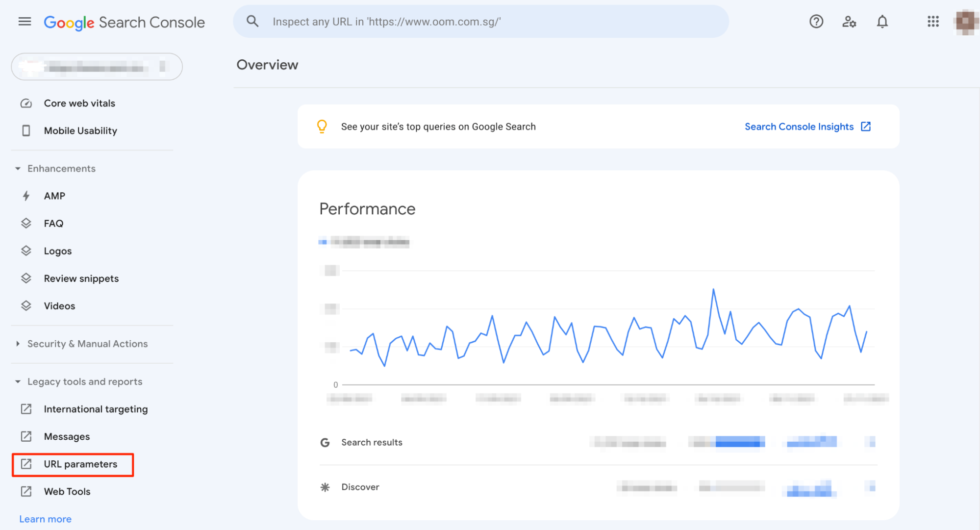The height and width of the screenshot is (530, 980).
Task: Click the Review snippets layers icon
Action: click(x=26, y=278)
